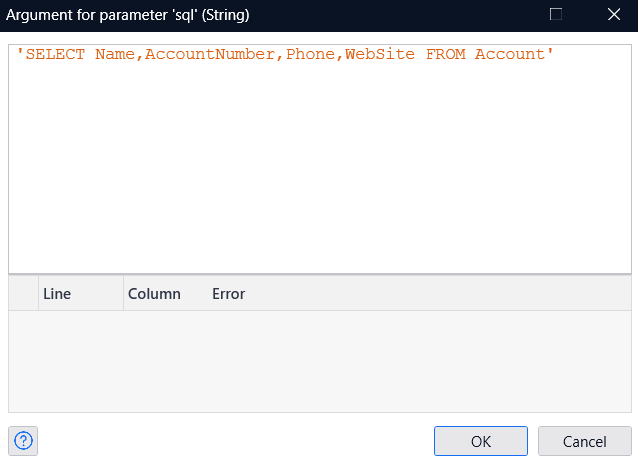Confirm the expression with OK
638x461 pixels.
pyautogui.click(x=480, y=441)
